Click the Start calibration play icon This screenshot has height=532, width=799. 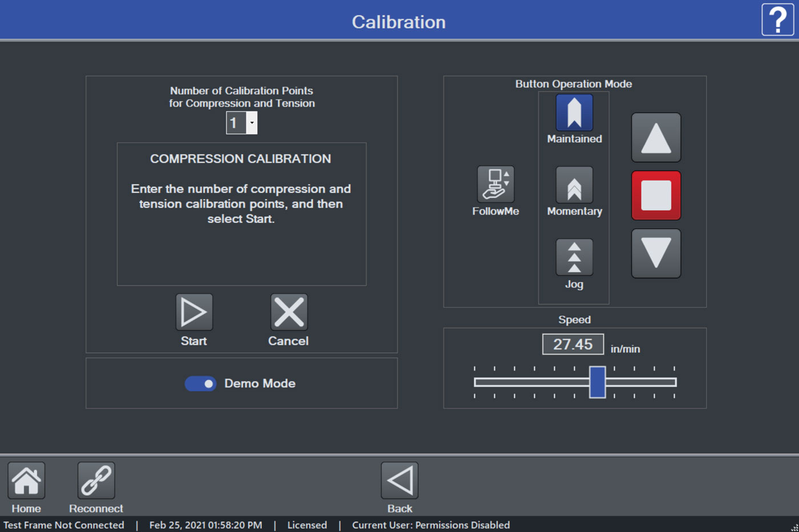(x=194, y=312)
